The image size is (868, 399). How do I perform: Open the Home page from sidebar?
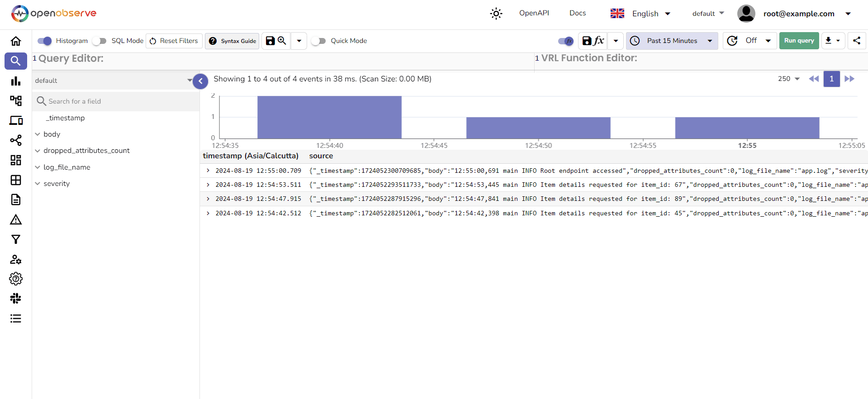[x=16, y=41]
